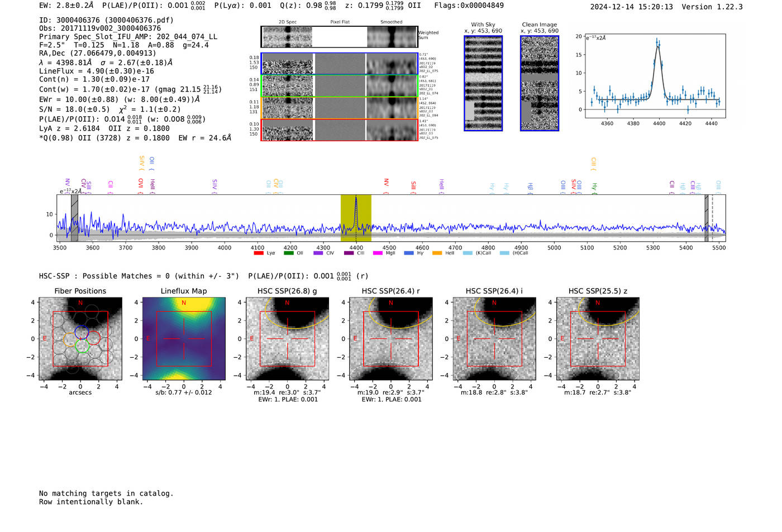The image size is (782, 532).
Task: Click the Flags:0x00004849 header text
Action: [469, 6]
